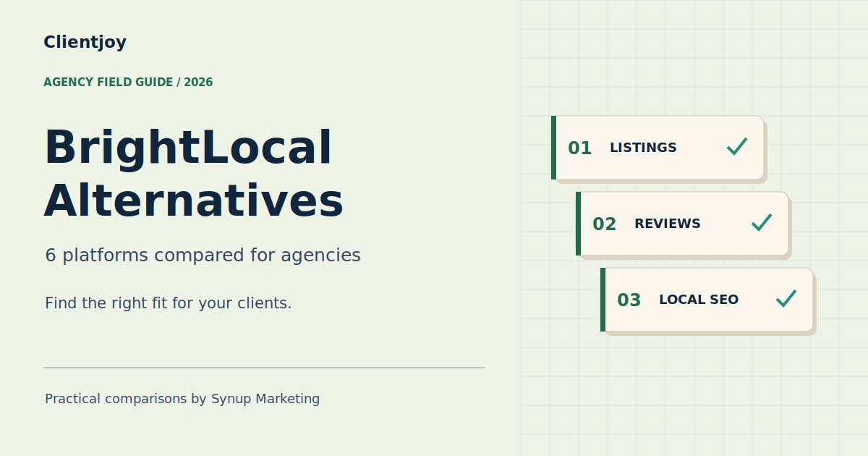Click the checkmark icon on the Listings card
The height and width of the screenshot is (456, 868).
coord(737,147)
